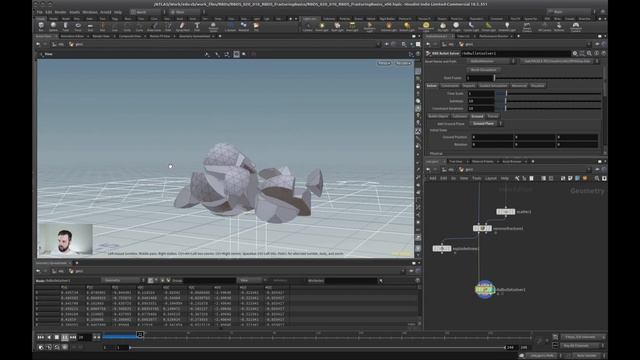The height and width of the screenshot is (360, 640).
Task: Open Auto Update dropdown at bottom right
Action: [586, 356]
